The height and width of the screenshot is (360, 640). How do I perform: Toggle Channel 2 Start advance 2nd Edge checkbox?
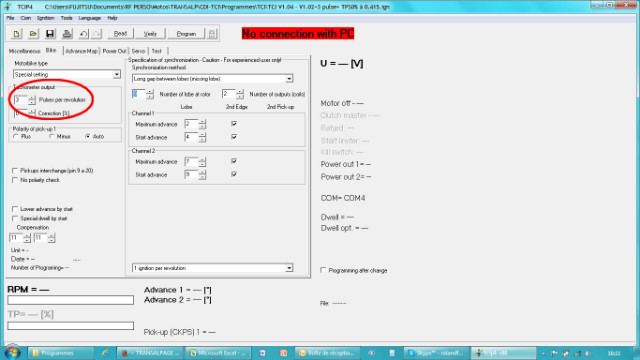click(234, 174)
